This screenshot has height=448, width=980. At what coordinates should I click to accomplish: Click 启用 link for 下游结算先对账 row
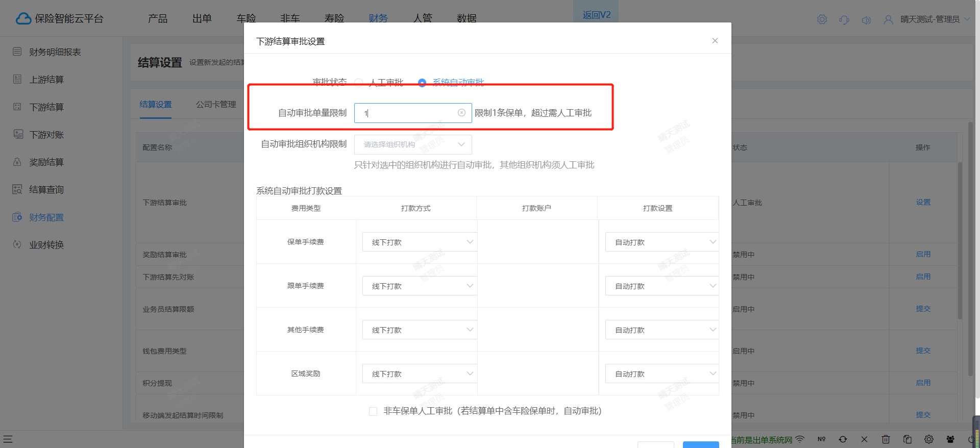point(923,277)
